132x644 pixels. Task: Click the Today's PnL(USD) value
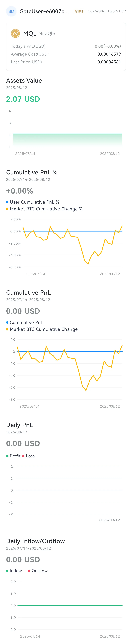pos(108,46)
